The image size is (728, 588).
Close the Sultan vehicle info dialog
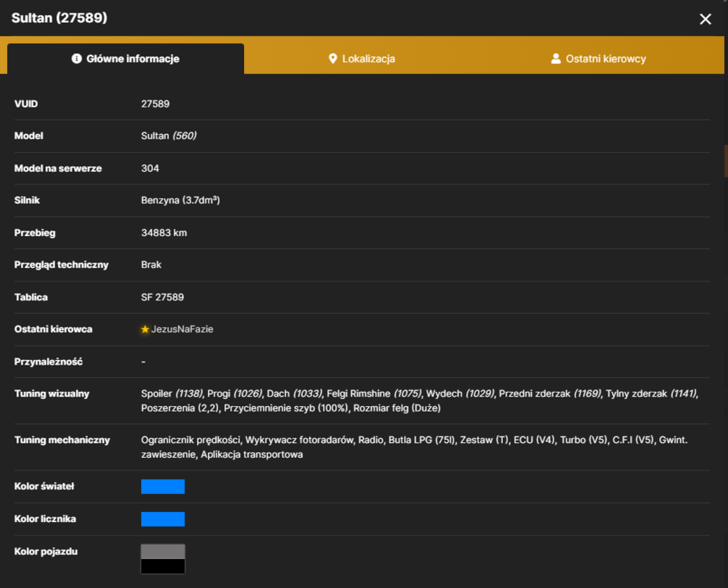[705, 19]
